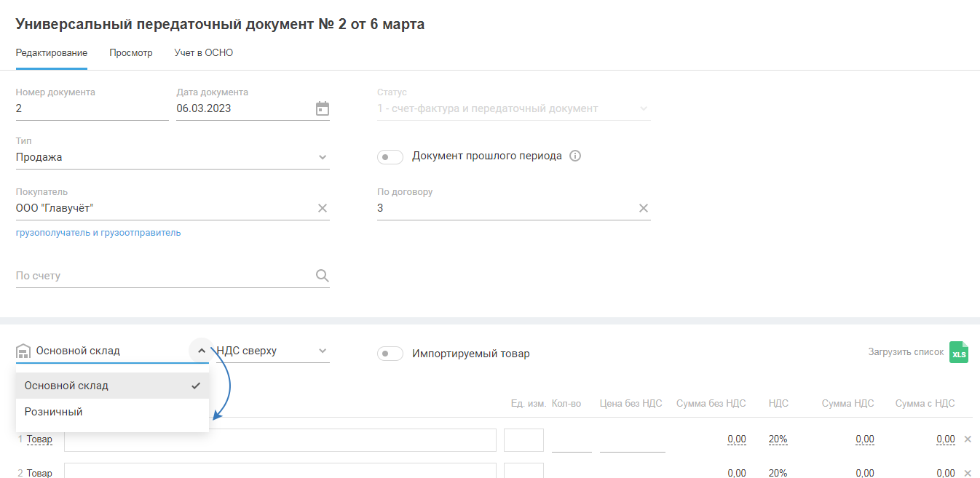Click the green XLS upload icon
The image size is (980, 478).
[959, 353]
